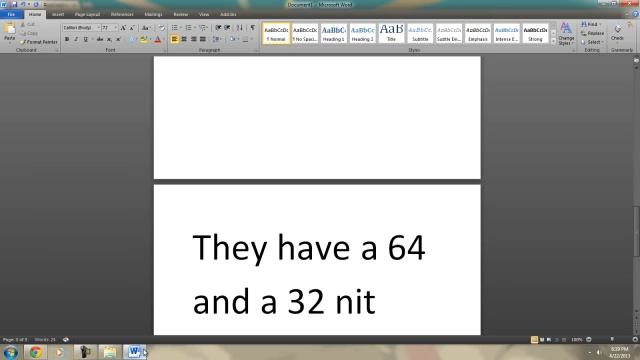Click the proofing status icon in status bar
Viewport: 640px width, 360px height.
[x=66, y=340]
